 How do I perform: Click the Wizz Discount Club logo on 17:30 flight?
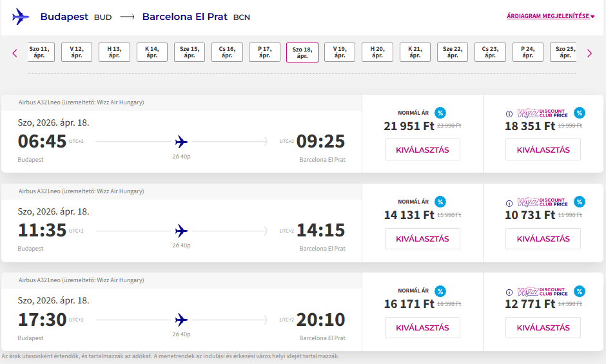tap(542, 292)
